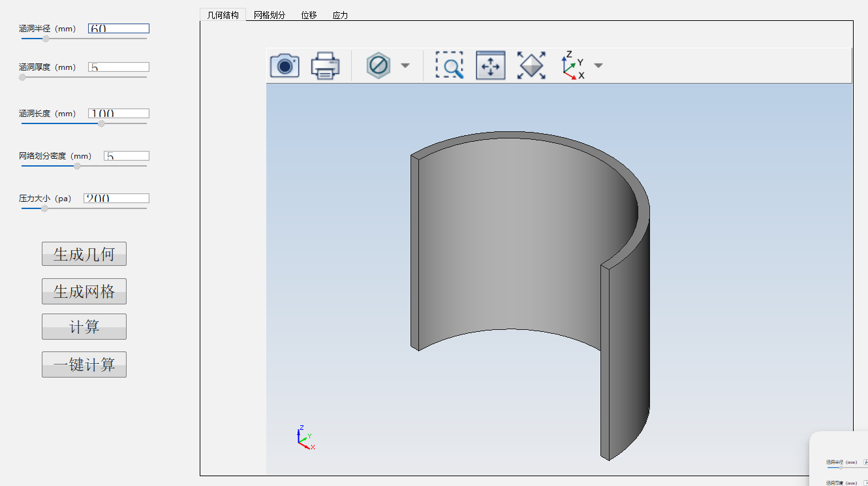Open the 应力 tab
The width and height of the screenshot is (868, 486).
[x=340, y=15]
